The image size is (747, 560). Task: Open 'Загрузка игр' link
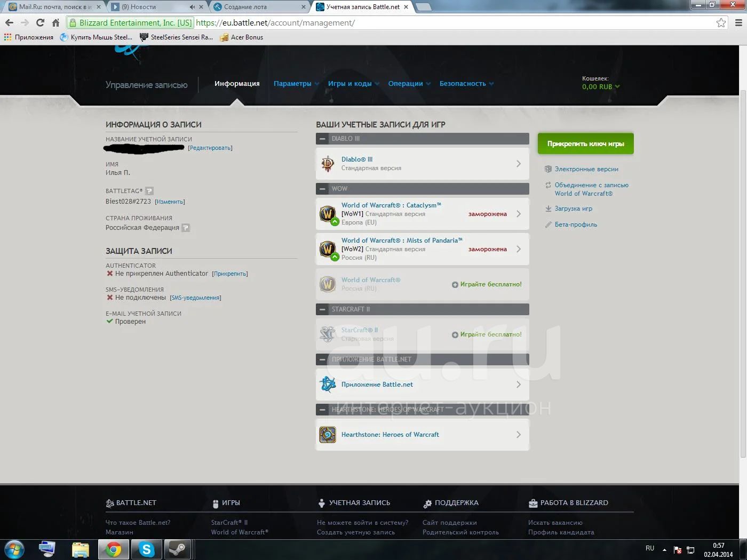click(573, 209)
